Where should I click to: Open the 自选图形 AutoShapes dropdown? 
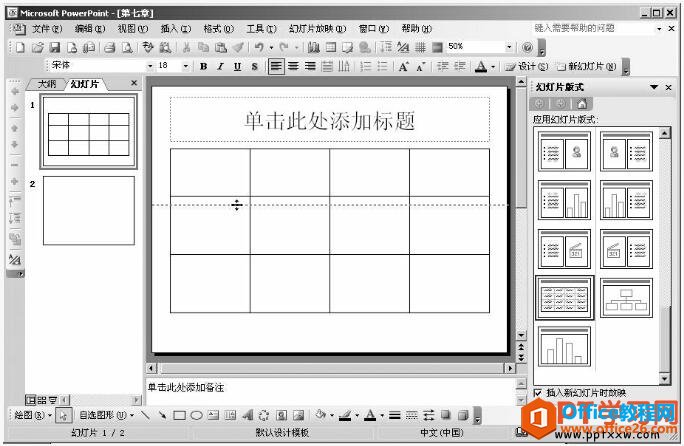point(106,415)
